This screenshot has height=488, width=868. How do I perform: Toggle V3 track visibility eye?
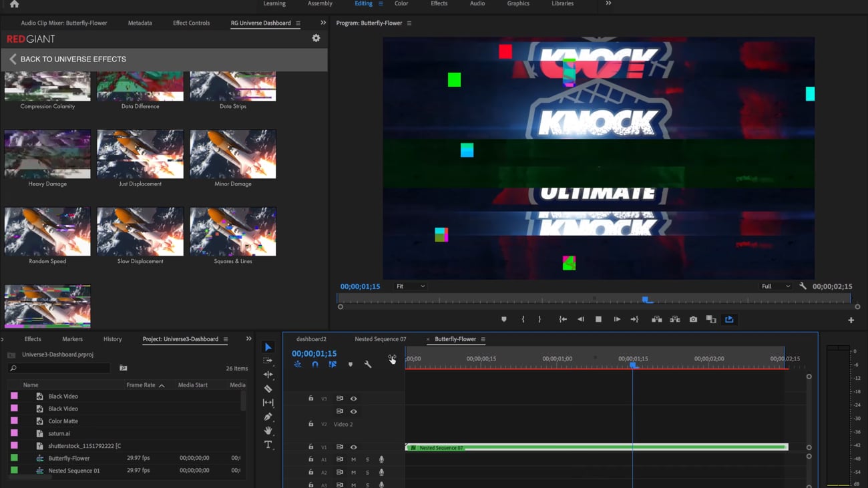pos(354,399)
